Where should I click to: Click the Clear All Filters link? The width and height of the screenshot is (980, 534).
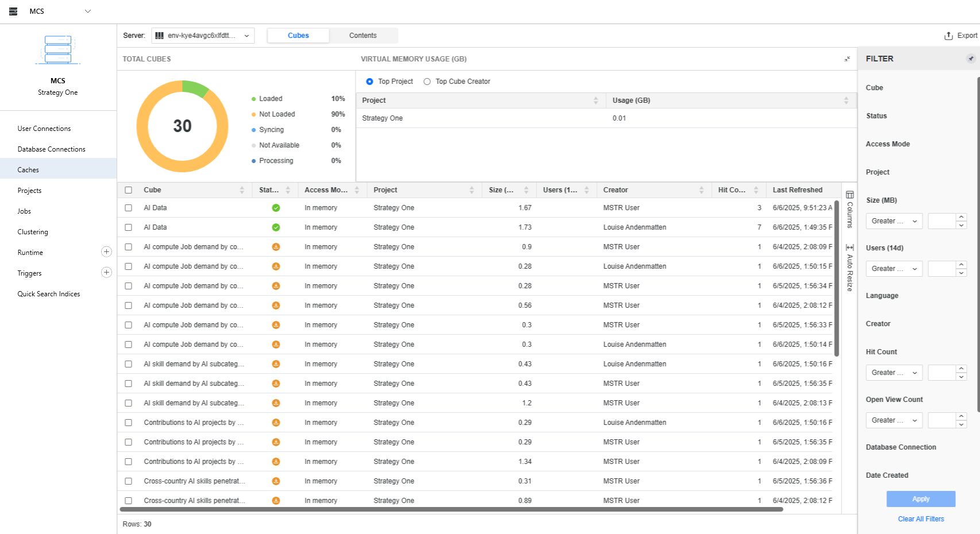(920, 519)
